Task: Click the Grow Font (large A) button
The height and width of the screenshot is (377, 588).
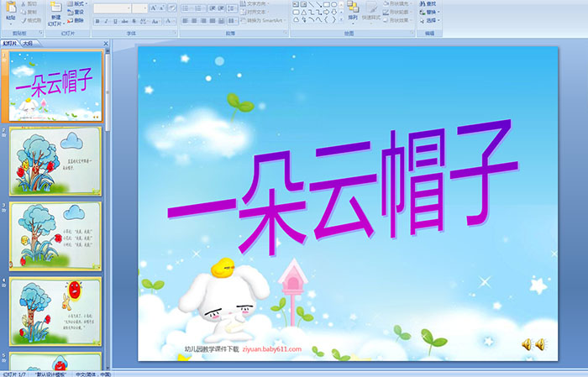Action: (154, 8)
